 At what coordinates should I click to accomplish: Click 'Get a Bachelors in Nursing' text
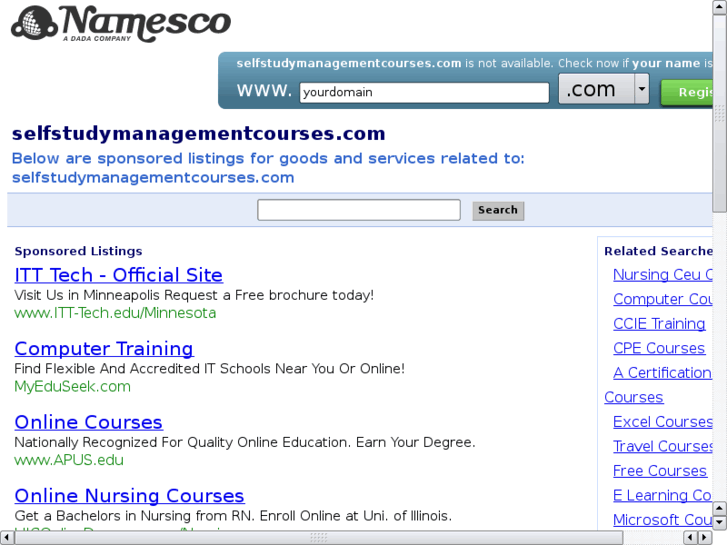coord(233,516)
